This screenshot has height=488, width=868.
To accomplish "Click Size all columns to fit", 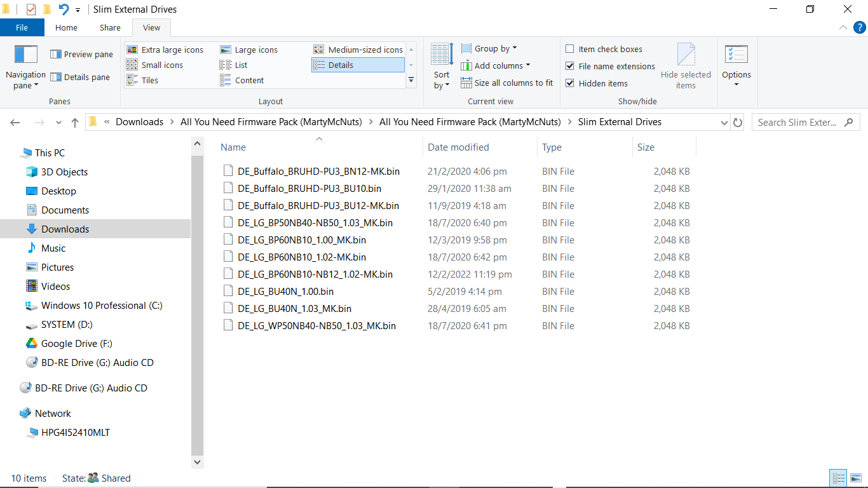I will click(506, 83).
